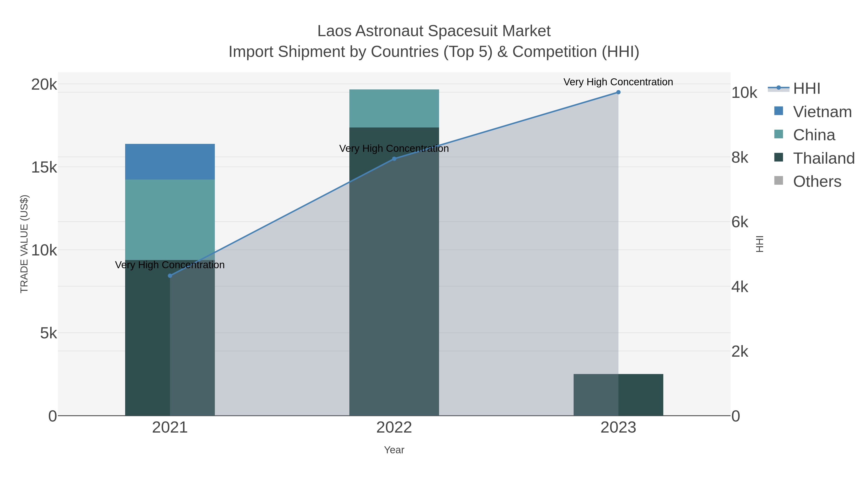Click the Vietnam blue legend swatch
Screen dimensions: 868x488
779,111
